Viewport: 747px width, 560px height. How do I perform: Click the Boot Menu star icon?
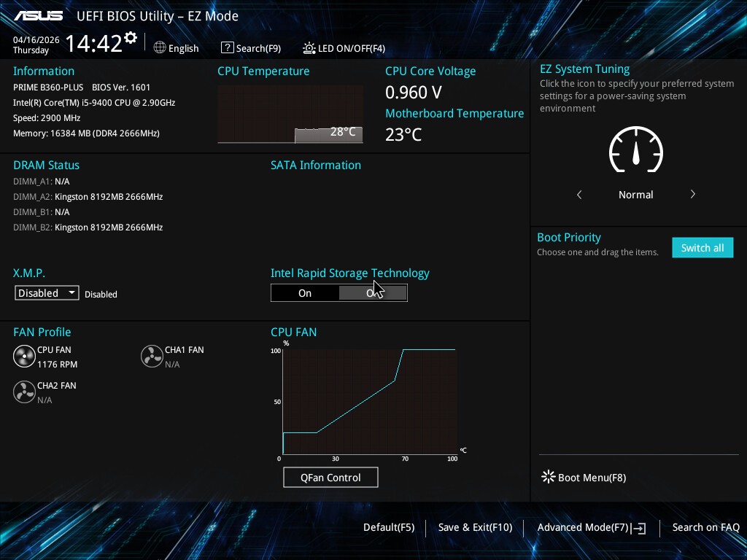click(x=549, y=477)
